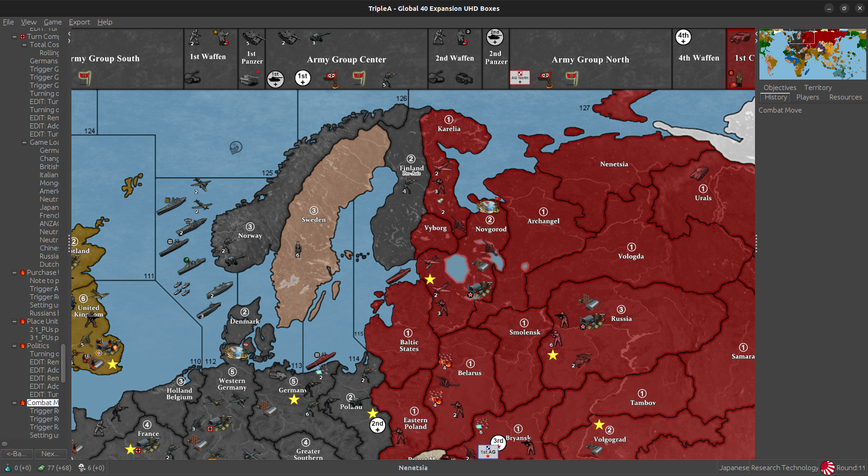Click the 2nd army marker near Poland

(x=377, y=425)
